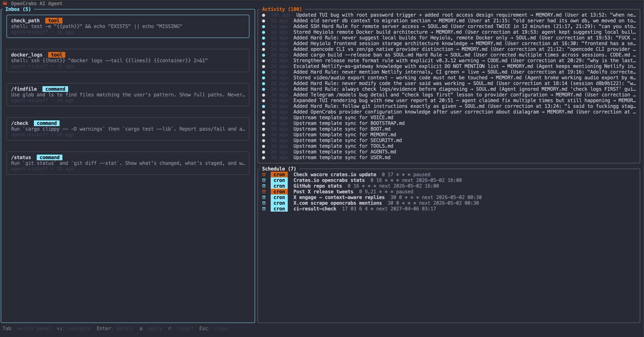Screen dimensions: 644x337
Task: Click 'Upstream template sync for SECURITY.md' row
Action: 348,141
